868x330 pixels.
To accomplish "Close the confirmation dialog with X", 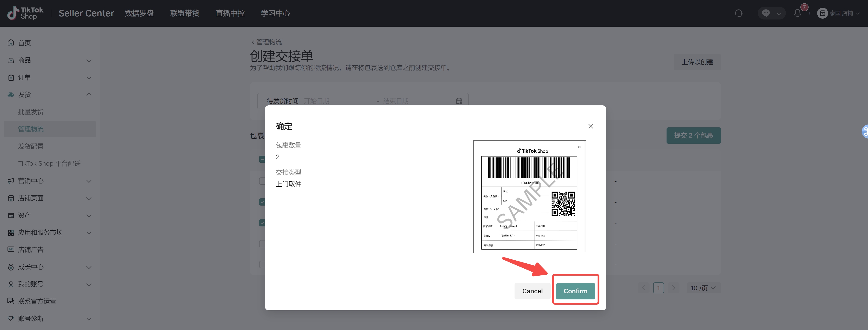I will click(590, 126).
